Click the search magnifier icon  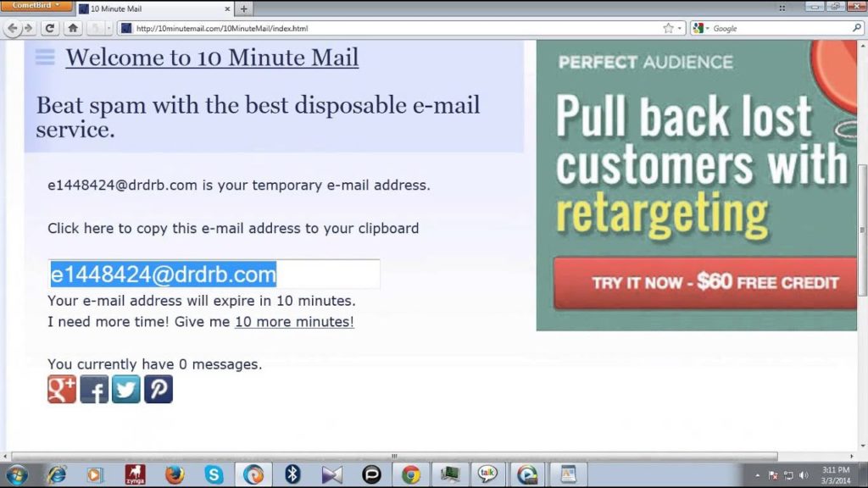click(x=856, y=28)
